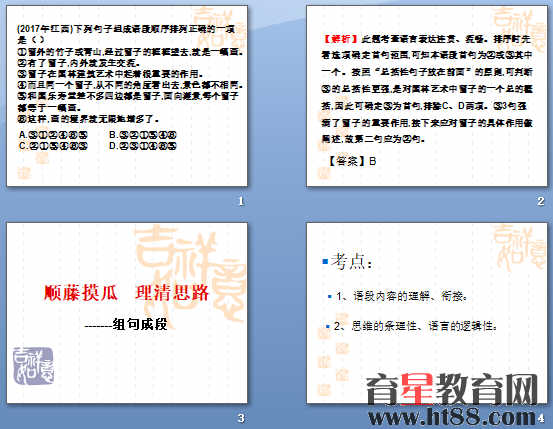Click the 【答案】B text on slide 2
The image size is (553, 429).
coord(351,161)
